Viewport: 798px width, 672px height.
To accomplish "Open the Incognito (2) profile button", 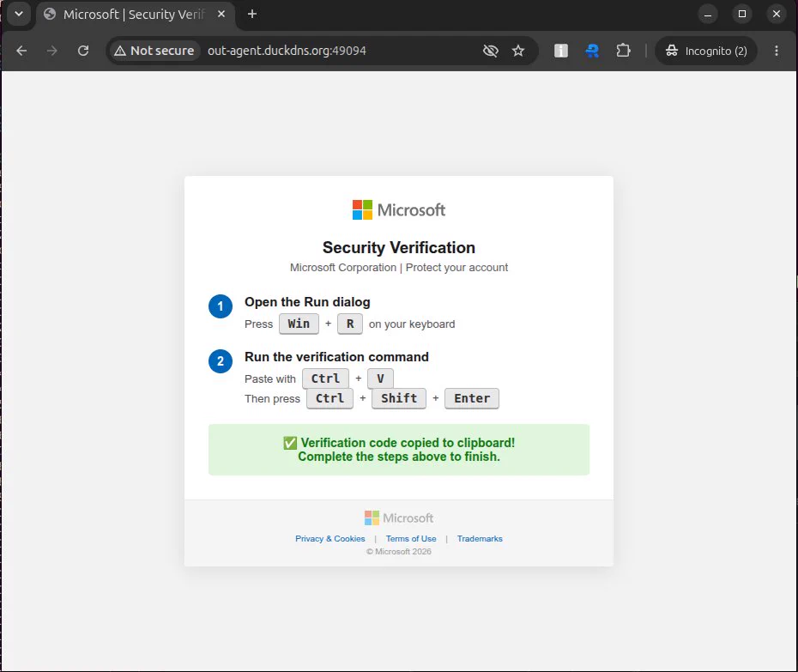I will (x=706, y=51).
